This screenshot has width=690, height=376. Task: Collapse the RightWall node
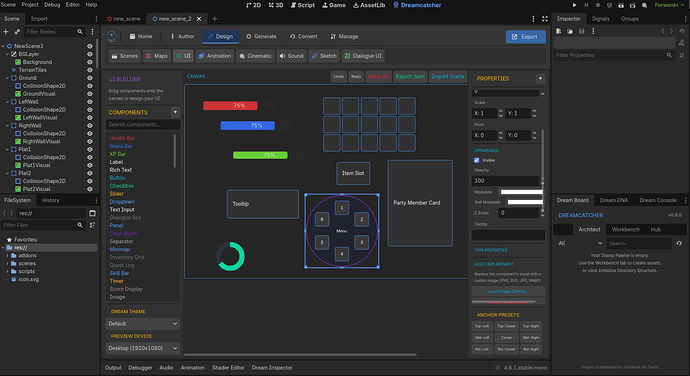click(x=7, y=125)
